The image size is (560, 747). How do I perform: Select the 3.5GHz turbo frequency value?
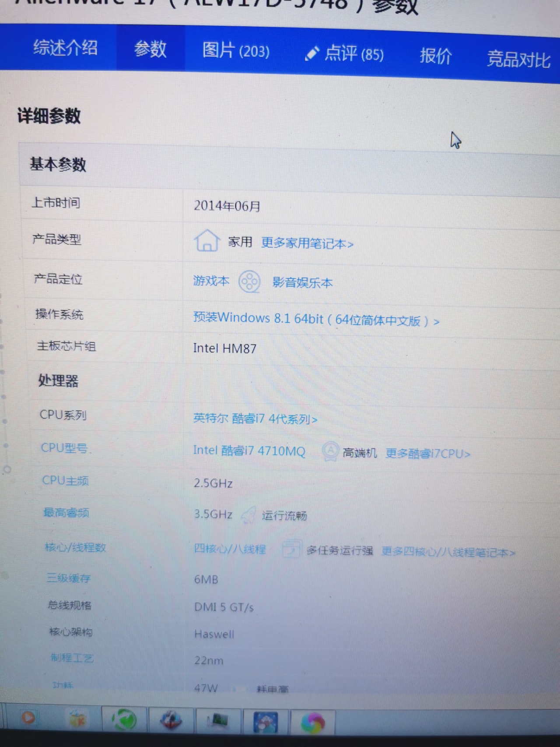(x=213, y=514)
